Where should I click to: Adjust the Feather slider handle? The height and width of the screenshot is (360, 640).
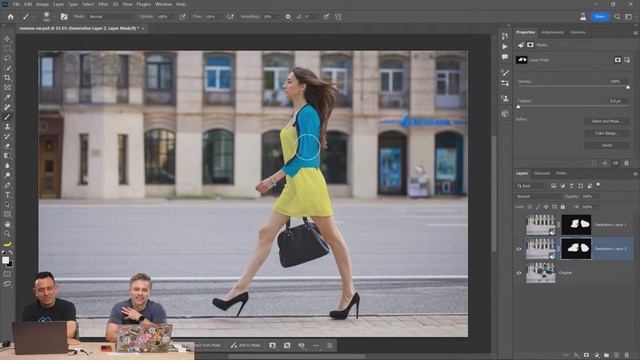(518, 107)
